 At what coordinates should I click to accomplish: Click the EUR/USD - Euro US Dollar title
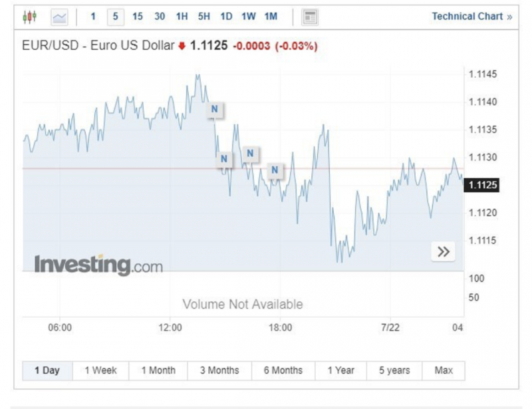pos(99,47)
